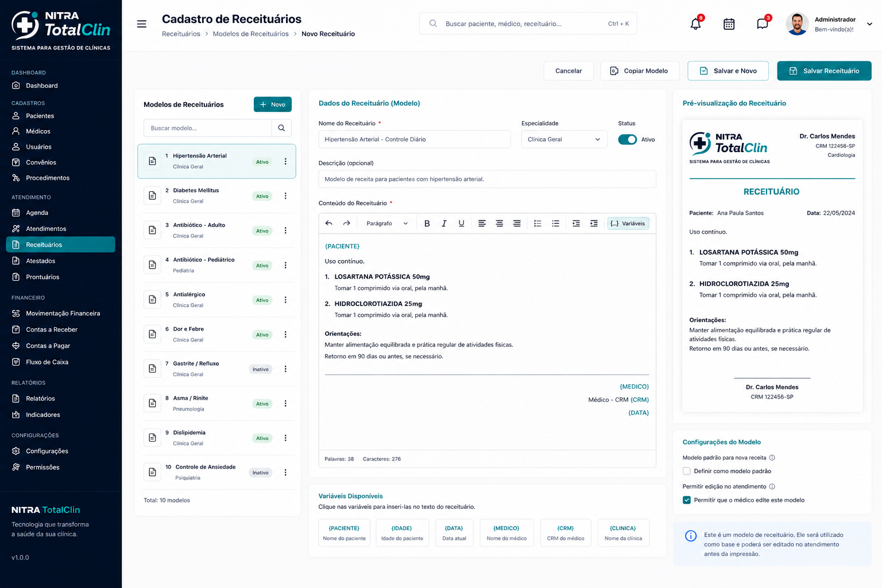Center align the editor text
The width and height of the screenshot is (882, 588).
[500, 223]
